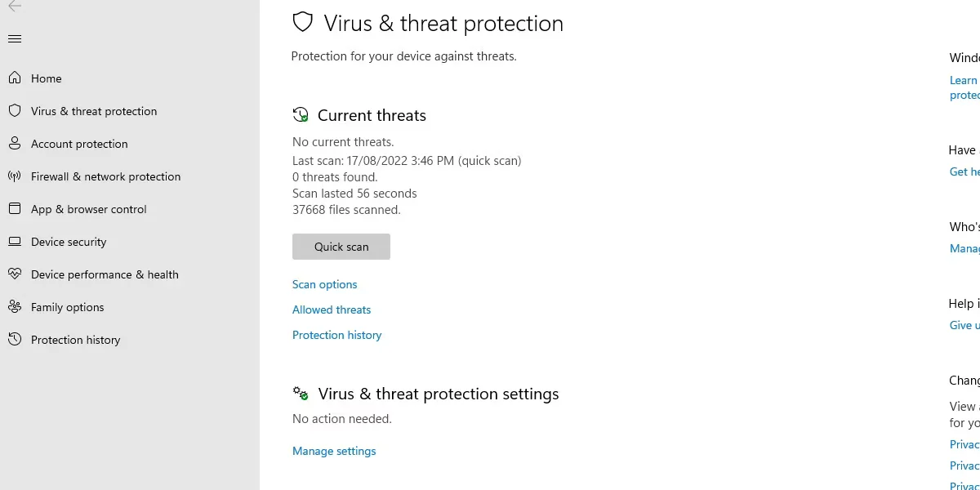Image resolution: width=980 pixels, height=490 pixels.
Task: Open Firewall & network protection
Action: click(x=105, y=176)
